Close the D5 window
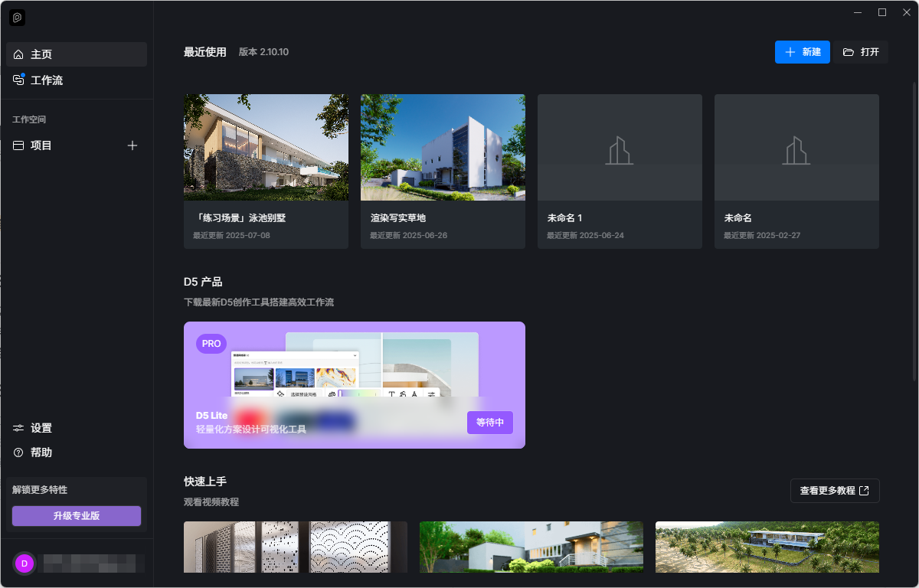Screen dimensions: 919x588 point(905,12)
